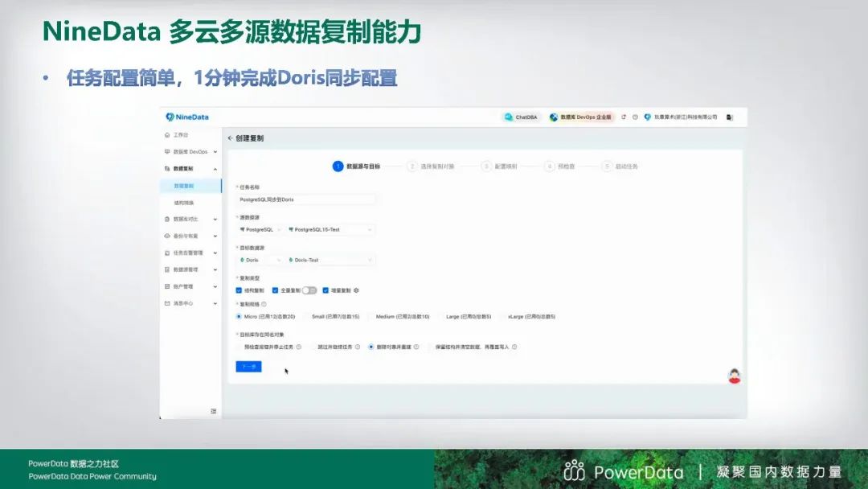Click the company organization icon in top bar

click(x=647, y=117)
